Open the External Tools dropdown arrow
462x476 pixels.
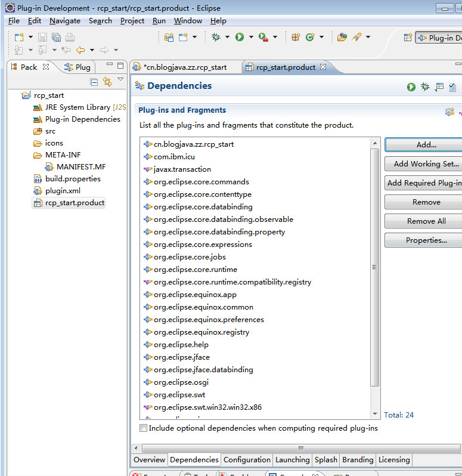pyautogui.click(x=275, y=37)
